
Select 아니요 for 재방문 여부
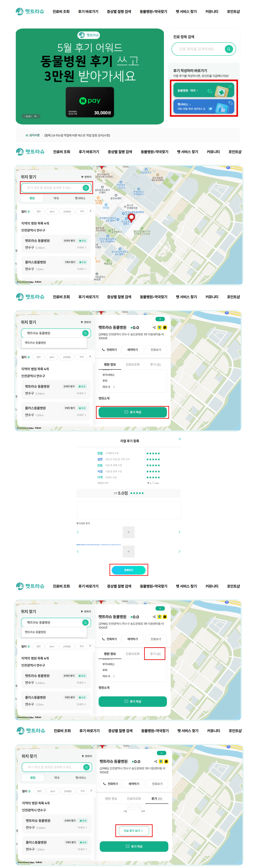[x=153, y=483]
